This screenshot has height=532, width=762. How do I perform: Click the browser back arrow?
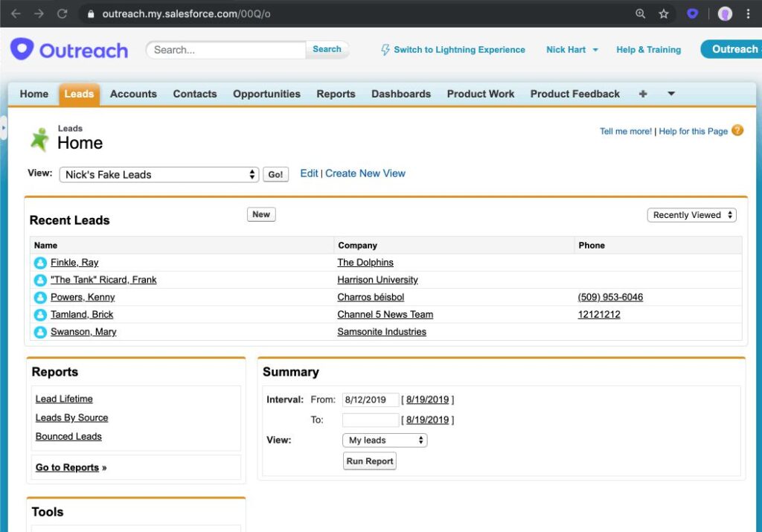[x=16, y=13]
